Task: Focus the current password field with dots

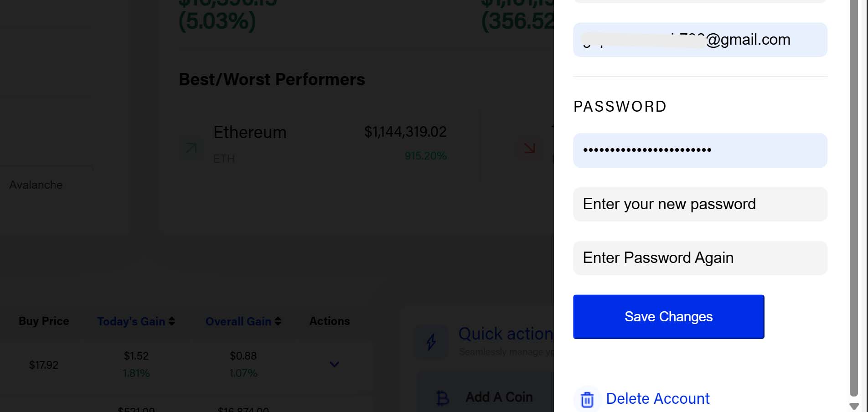Action: coord(700,150)
